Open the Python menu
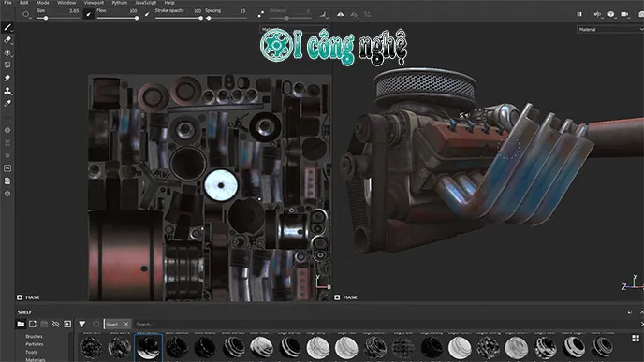This screenshot has width=644, height=362. click(120, 3)
